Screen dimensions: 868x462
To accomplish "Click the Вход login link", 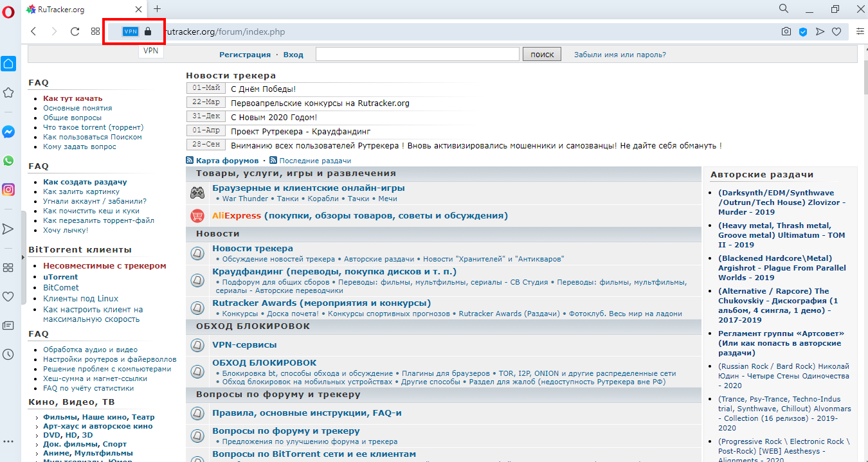I will coord(293,55).
